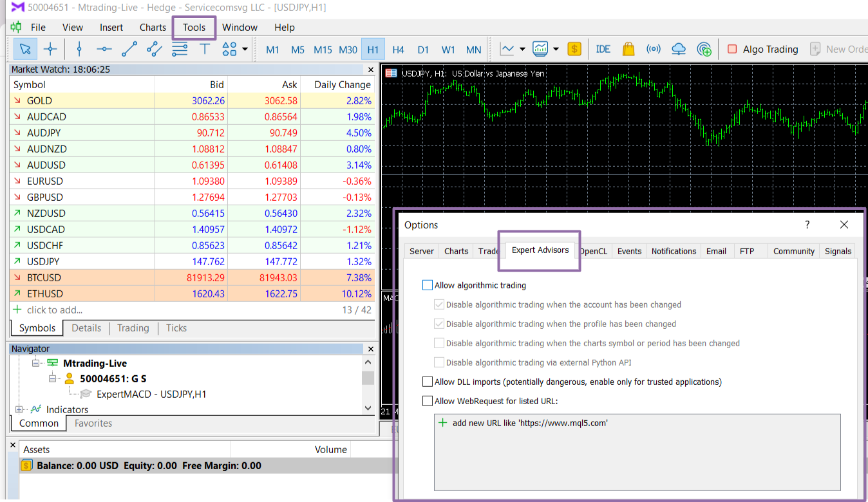Select the equidistant channel tool
Image resolution: width=868 pixels, height=502 pixels.
pyautogui.click(x=154, y=49)
